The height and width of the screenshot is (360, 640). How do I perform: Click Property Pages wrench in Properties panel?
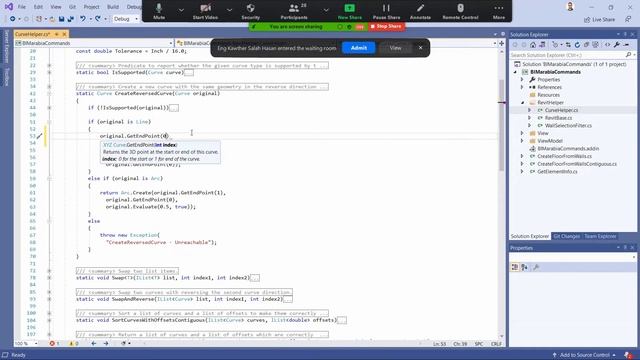(x=536, y=267)
